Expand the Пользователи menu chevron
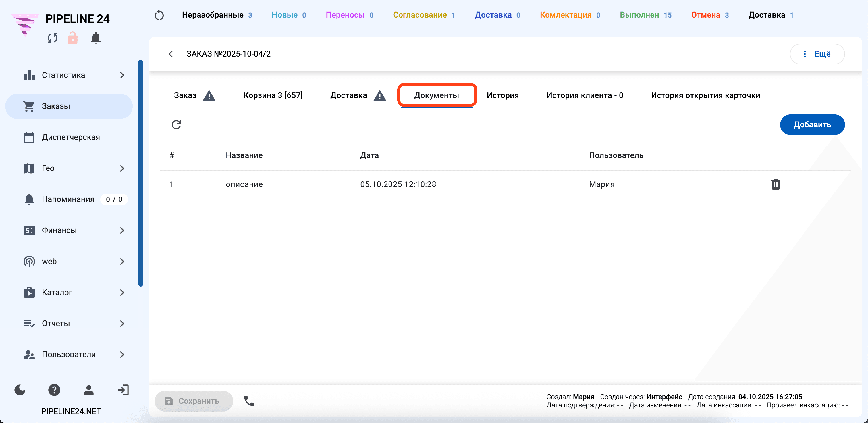The height and width of the screenshot is (423, 868). click(x=122, y=354)
